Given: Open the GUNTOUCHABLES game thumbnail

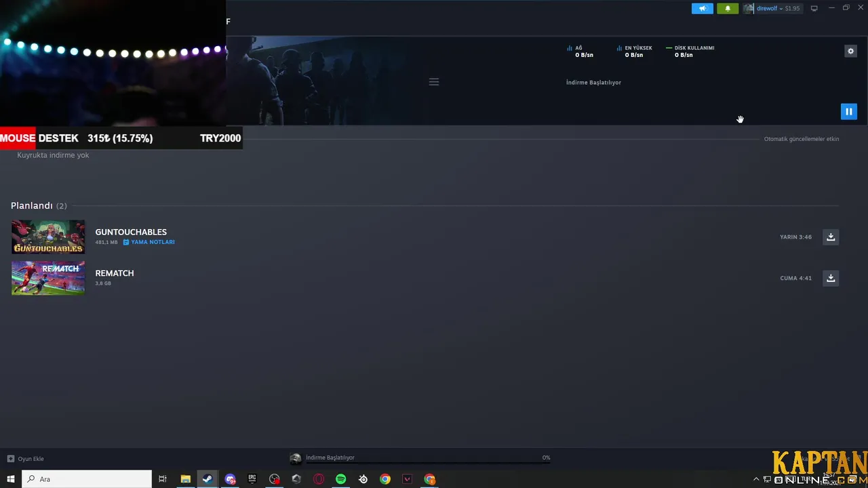Looking at the screenshot, I should pos(48,237).
